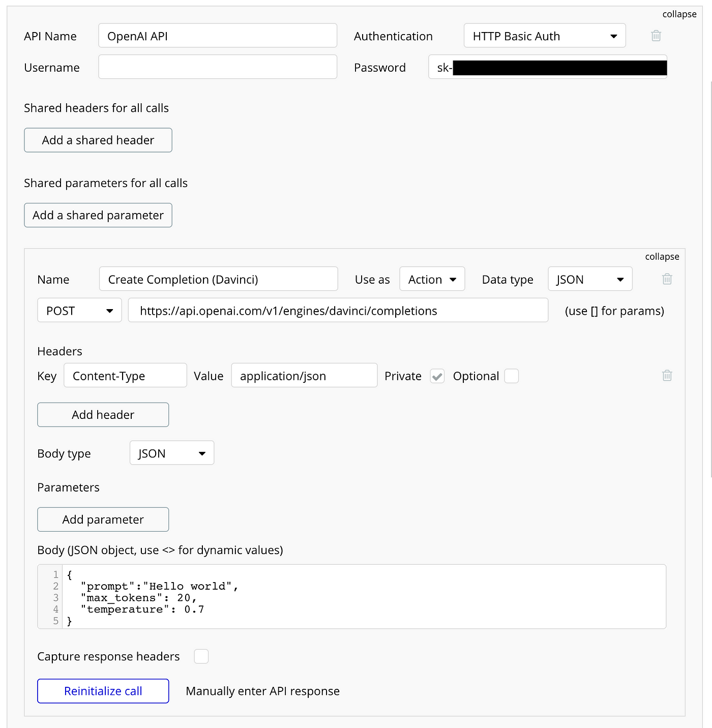Open the Authentication dropdown

point(545,36)
